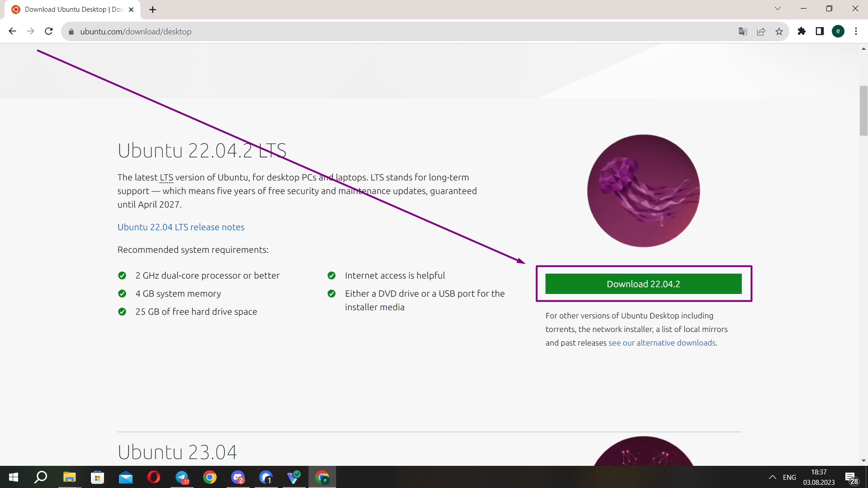Open Discord from the taskbar
The height and width of the screenshot is (488, 868).
238,477
